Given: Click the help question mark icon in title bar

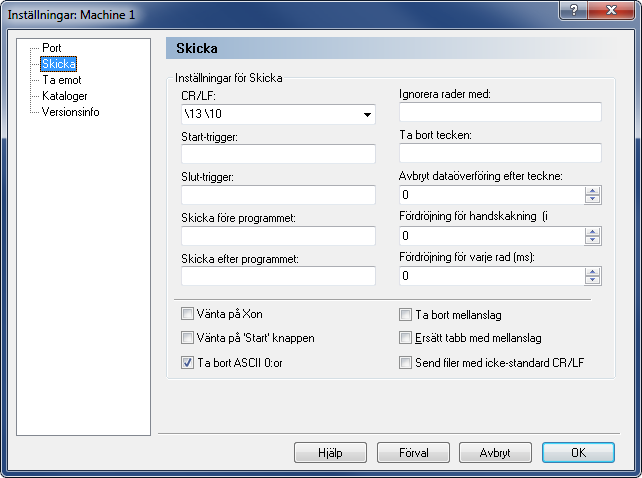Looking at the screenshot, I should click(573, 10).
